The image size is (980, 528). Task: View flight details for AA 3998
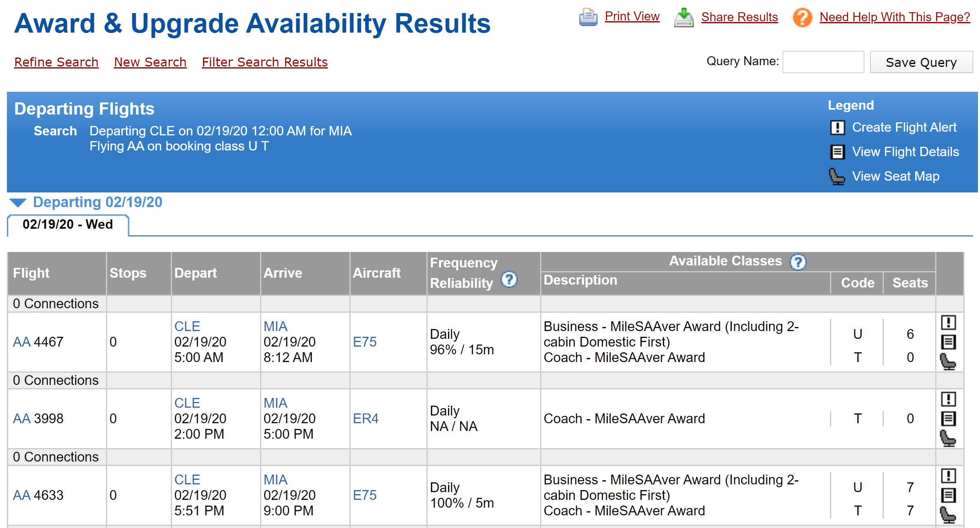coord(948,419)
